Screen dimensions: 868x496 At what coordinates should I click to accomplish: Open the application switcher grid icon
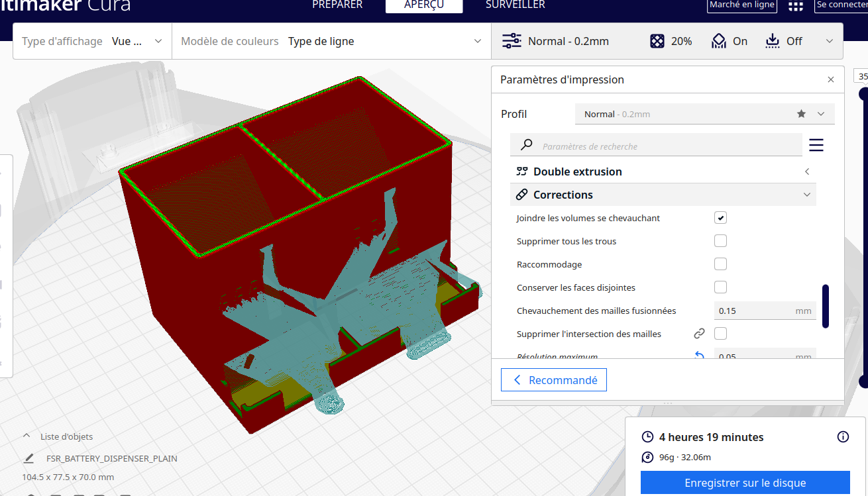coord(796,6)
